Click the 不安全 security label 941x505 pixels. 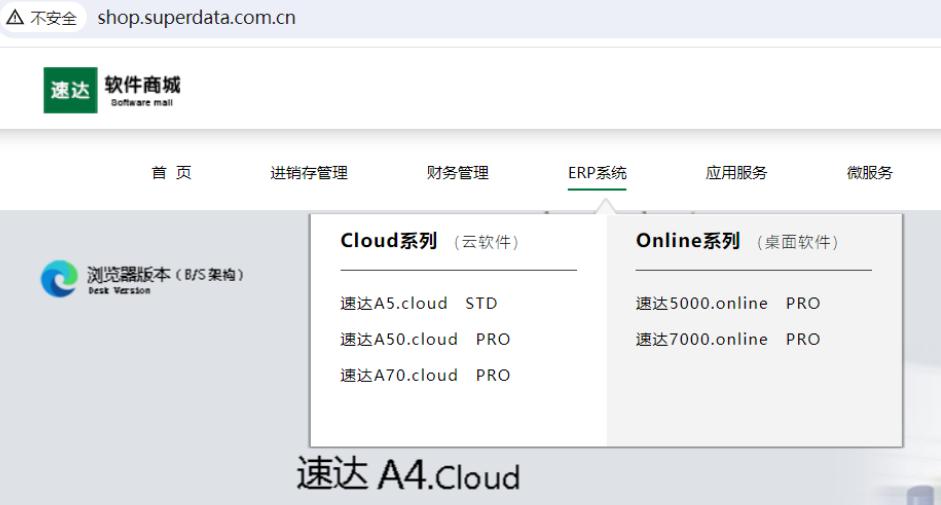pyautogui.click(x=53, y=18)
